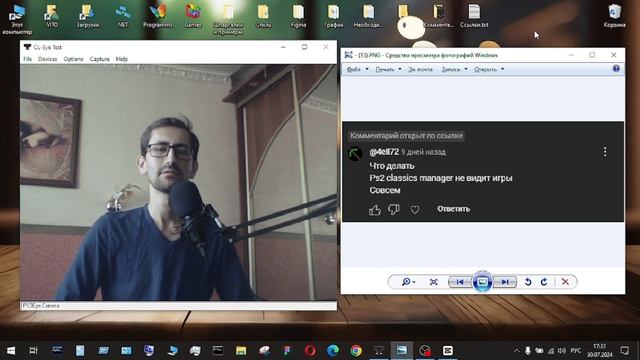
Task: Open Help menu in CL-Eye Test
Action: [x=122, y=59]
